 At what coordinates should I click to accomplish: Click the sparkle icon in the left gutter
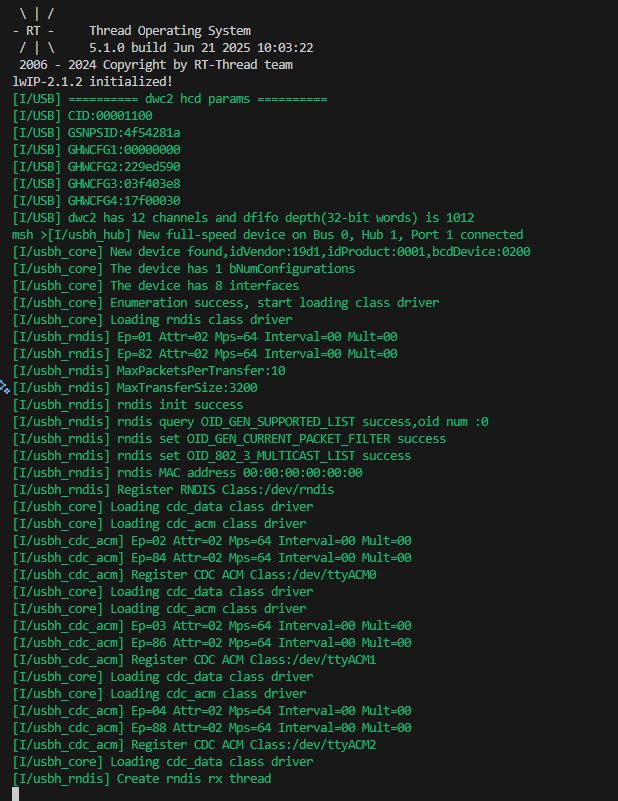pos(4,386)
